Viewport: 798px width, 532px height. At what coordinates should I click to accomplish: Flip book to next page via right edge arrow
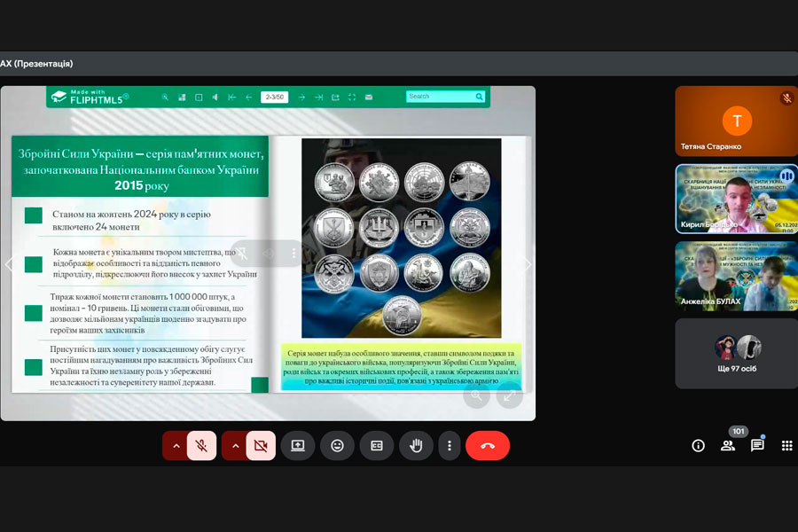point(528,263)
